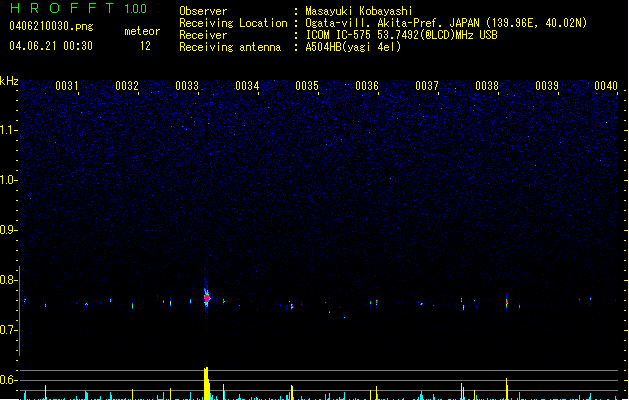Screen dimensions: 629x400
Task: Click time marker 0036
Action: [367, 86]
